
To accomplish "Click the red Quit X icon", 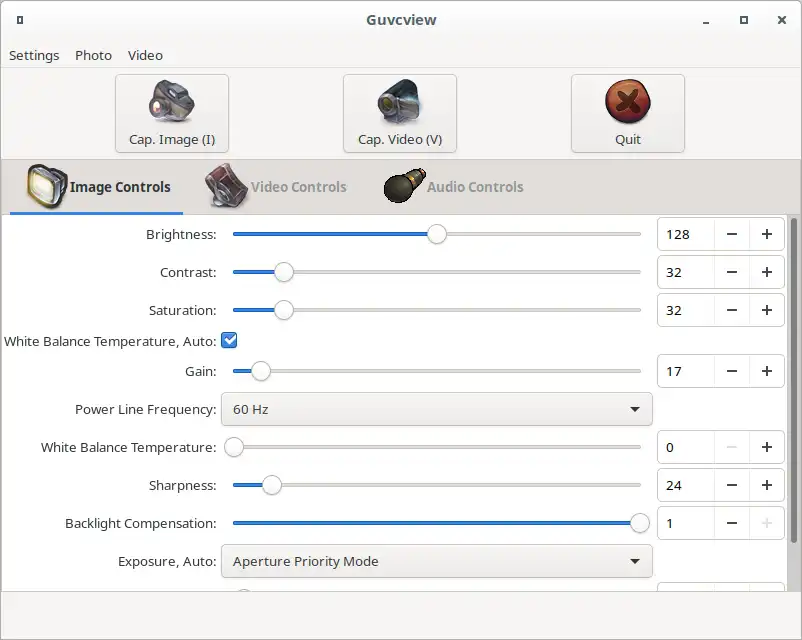I will (x=628, y=101).
